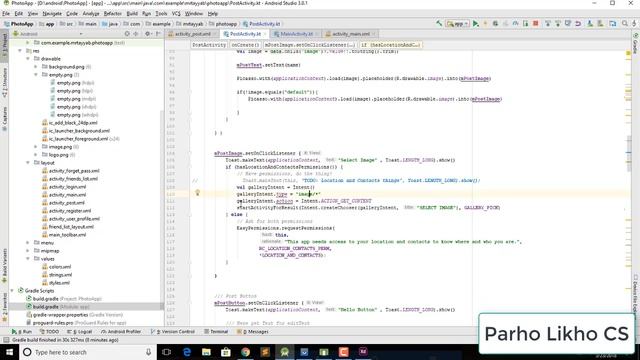Open the TODO tool window
640x360 pixels.
49,332
